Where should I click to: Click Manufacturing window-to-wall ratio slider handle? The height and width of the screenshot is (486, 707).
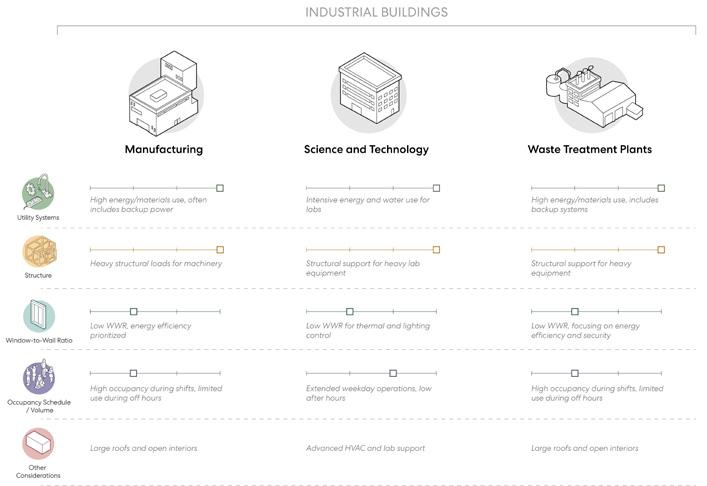[133, 312]
